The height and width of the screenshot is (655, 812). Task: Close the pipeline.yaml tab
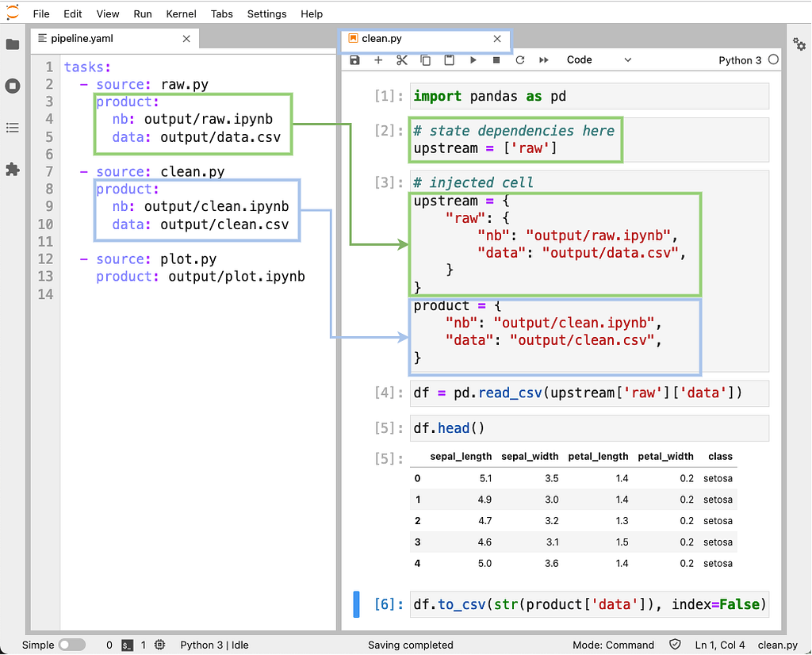tap(186, 39)
